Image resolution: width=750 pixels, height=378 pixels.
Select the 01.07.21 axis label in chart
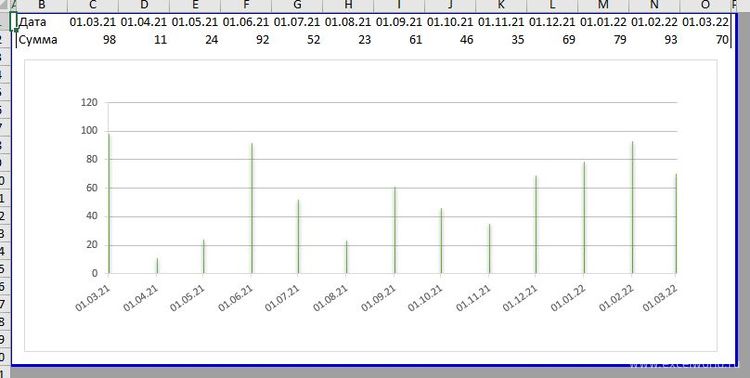[282, 298]
